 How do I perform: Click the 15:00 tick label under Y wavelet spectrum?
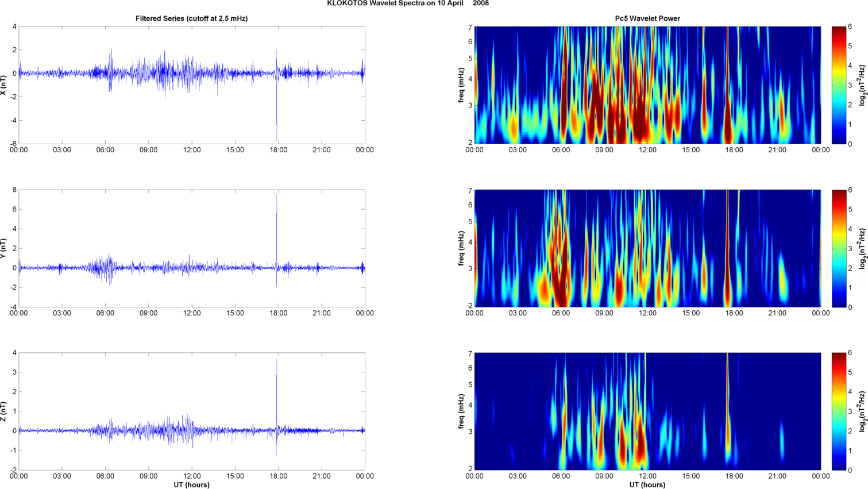[691, 313]
